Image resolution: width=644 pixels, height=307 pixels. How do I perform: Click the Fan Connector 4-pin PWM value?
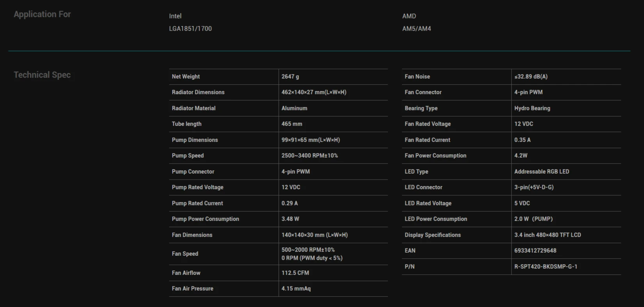[528, 92]
